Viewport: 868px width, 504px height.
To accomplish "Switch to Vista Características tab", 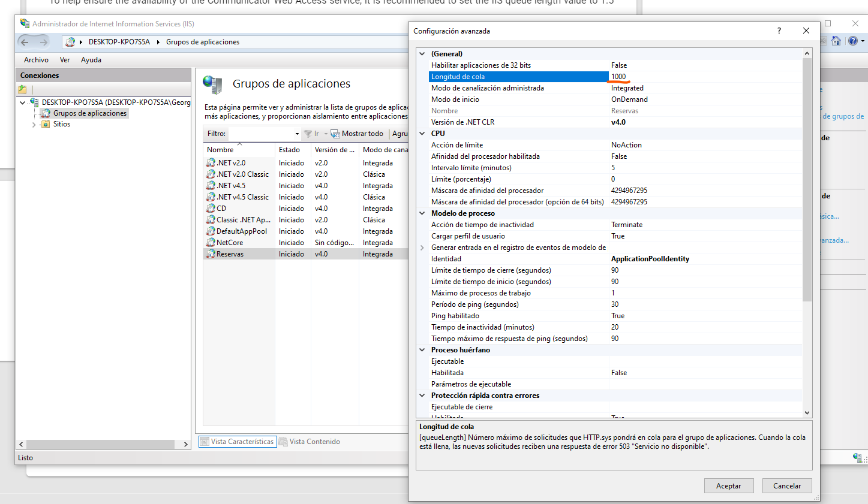I will (238, 442).
